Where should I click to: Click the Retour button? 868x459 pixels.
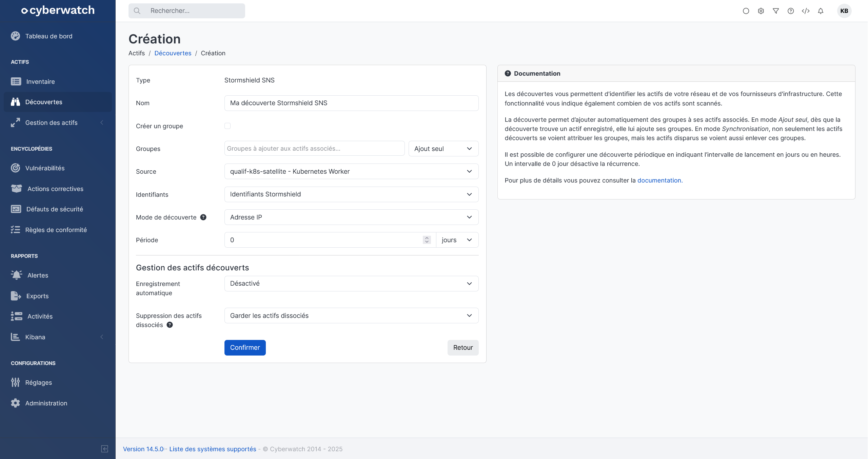coord(463,347)
